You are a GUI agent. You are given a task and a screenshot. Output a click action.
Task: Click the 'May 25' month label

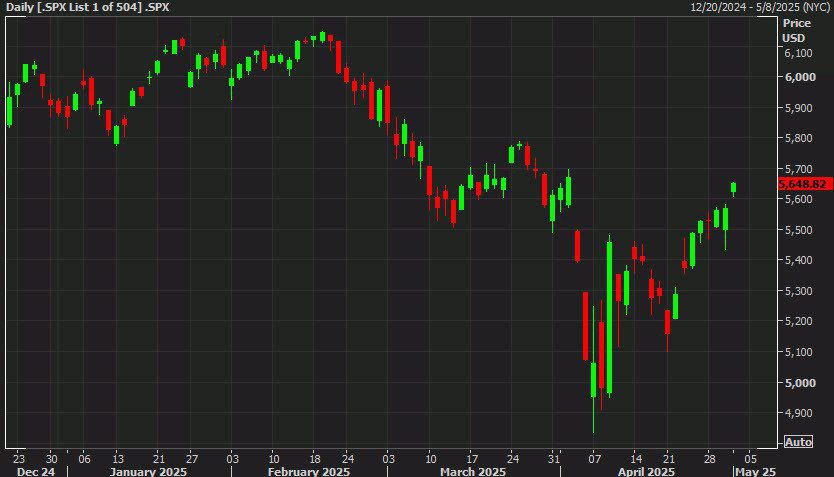(x=755, y=472)
